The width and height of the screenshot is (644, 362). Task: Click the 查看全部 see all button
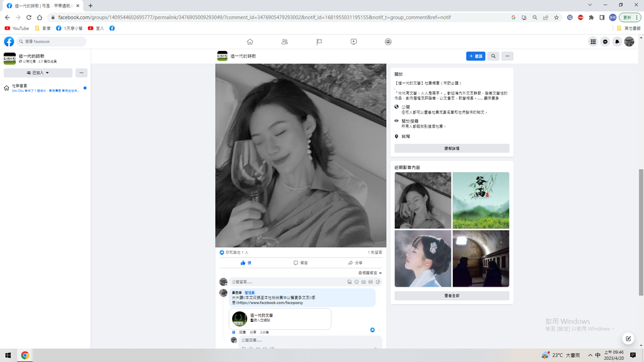(452, 295)
